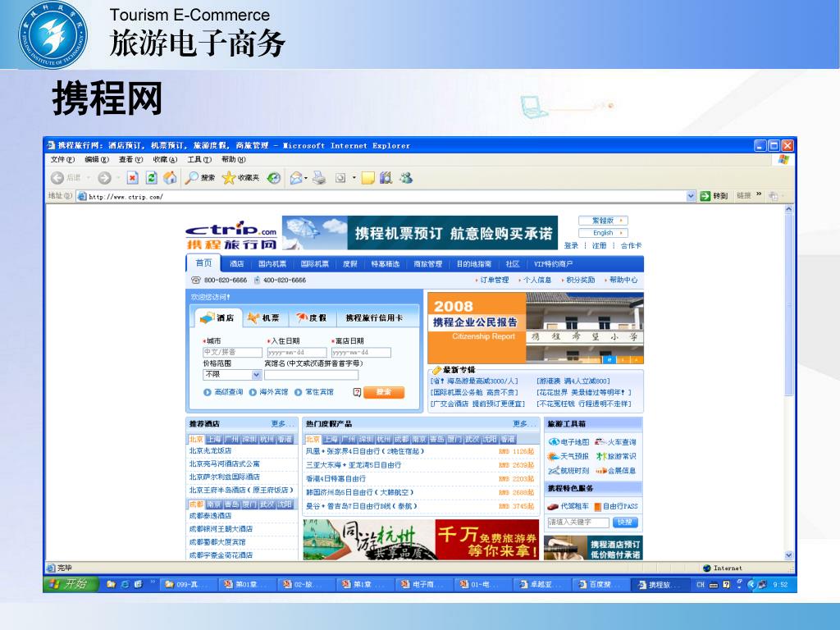Open the 文件 File menu
Image resolution: width=840 pixels, height=630 pixels.
tap(62, 160)
